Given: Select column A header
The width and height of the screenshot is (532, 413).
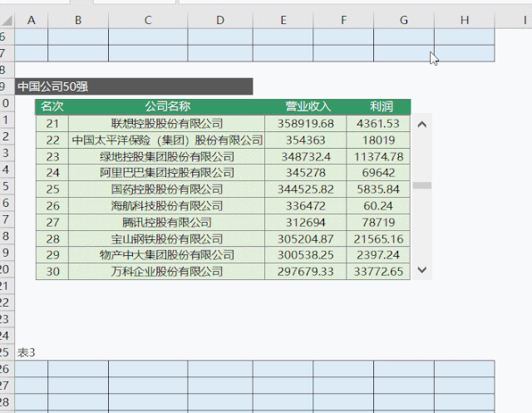Looking at the screenshot, I should coord(32,20).
